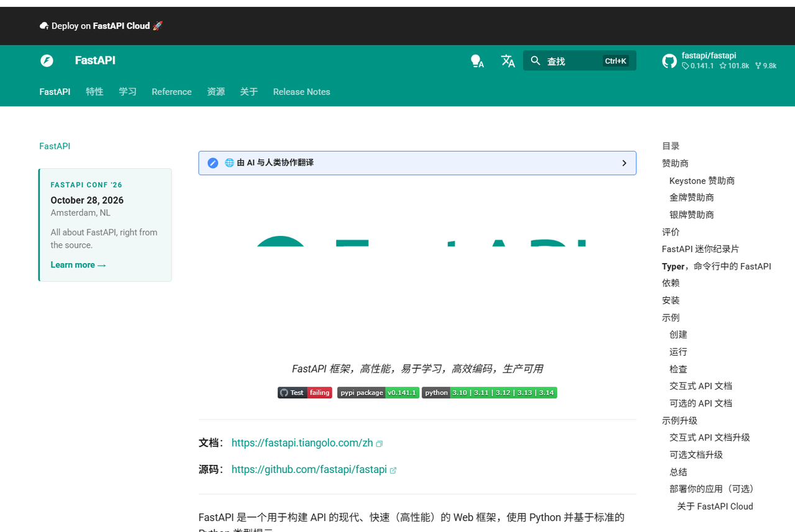Click the python versions badge
The height and width of the screenshot is (532, 795).
[489, 392]
